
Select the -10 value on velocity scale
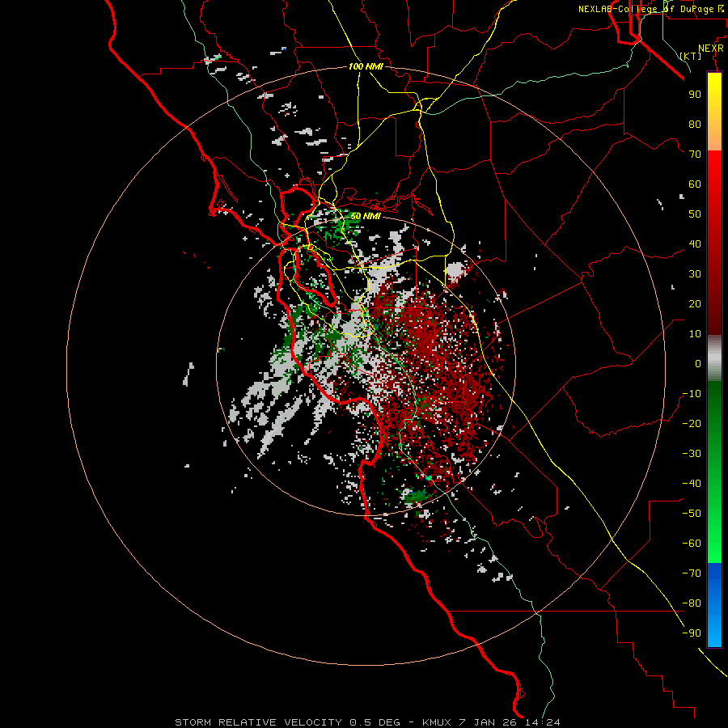pos(692,394)
